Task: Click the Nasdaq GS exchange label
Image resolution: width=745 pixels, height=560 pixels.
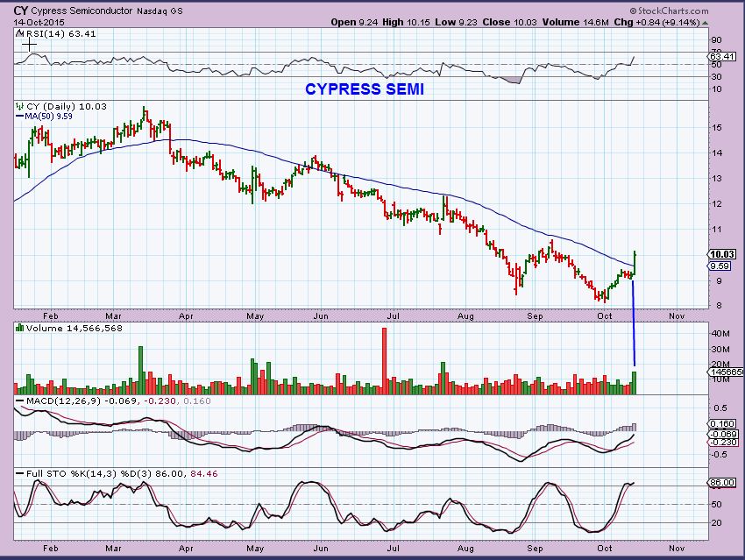Action: (160, 11)
